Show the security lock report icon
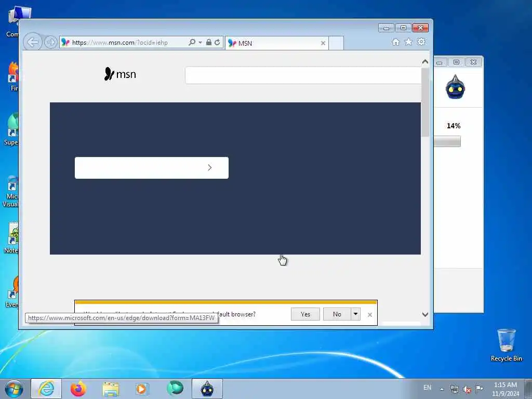The width and height of the screenshot is (532, 399). pyautogui.click(x=209, y=43)
